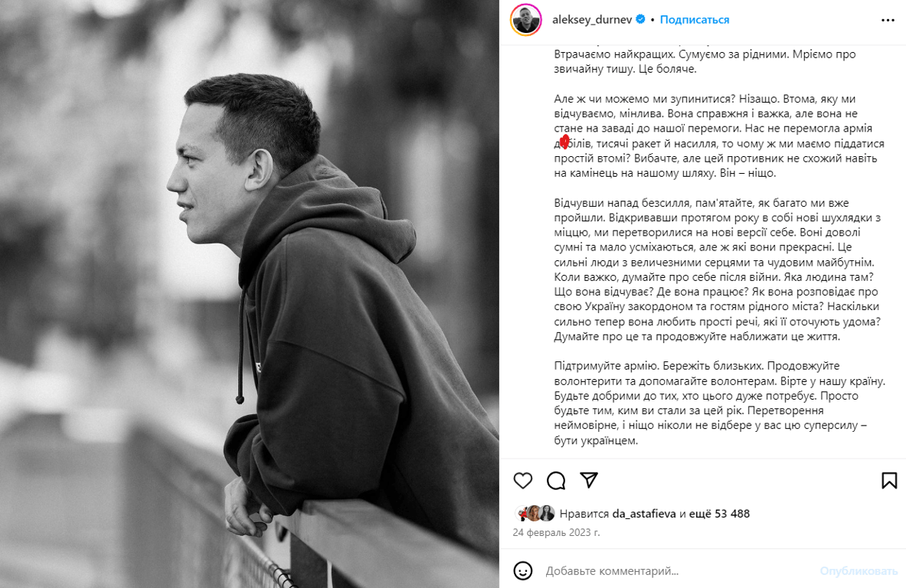Click the red heart emoji in caption
This screenshot has width=906, height=588.
(x=564, y=142)
